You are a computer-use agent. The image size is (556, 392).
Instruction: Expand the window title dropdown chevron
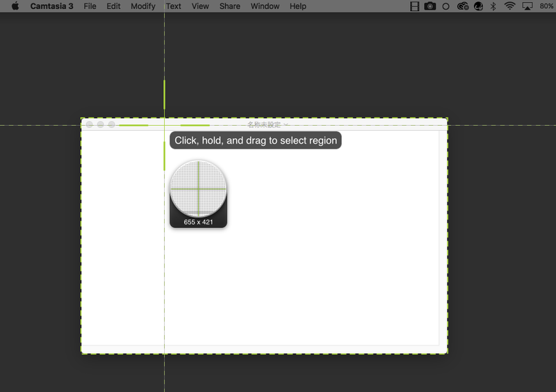point(286,125)
